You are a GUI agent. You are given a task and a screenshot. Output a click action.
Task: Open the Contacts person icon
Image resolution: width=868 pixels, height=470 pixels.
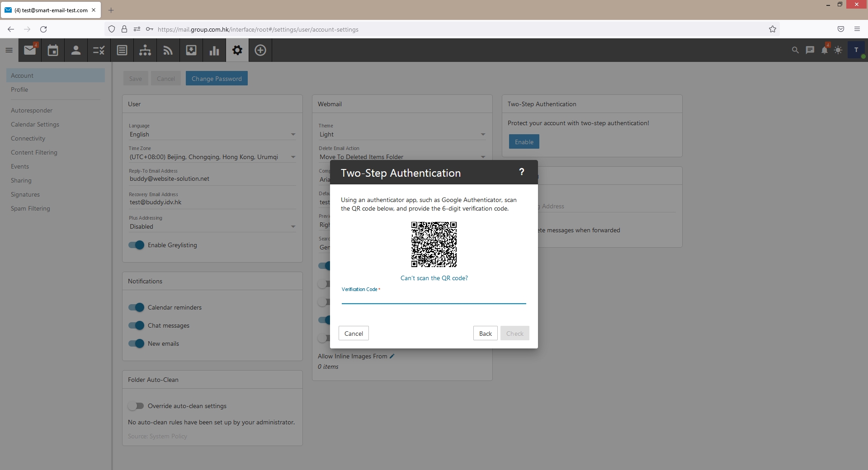coord(76,50)
